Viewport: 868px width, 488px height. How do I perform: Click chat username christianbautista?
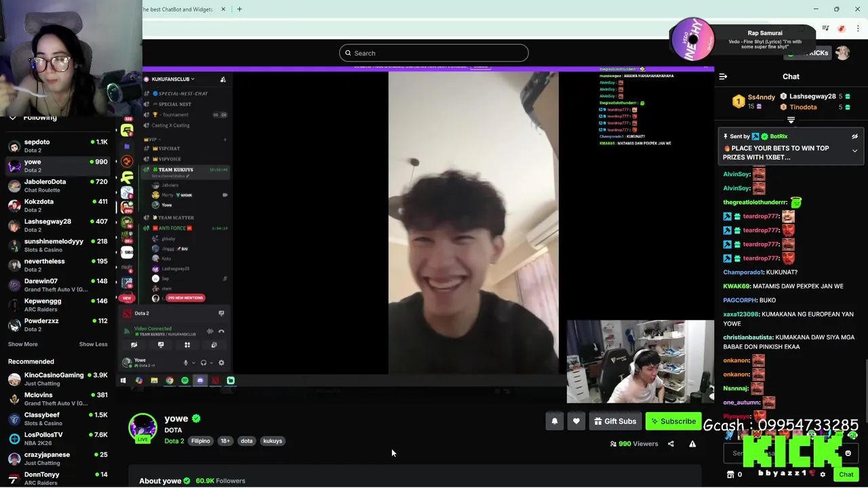click(747, 338)
